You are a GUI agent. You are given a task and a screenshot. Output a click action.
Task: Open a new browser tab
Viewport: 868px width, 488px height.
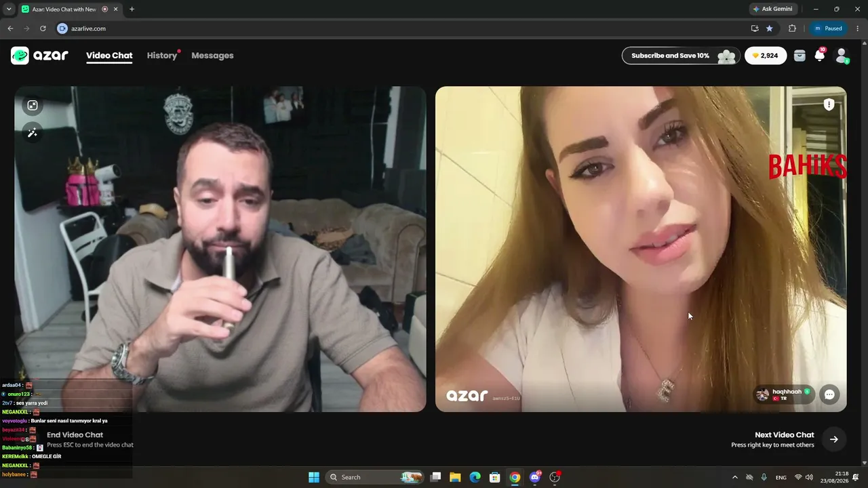coord(132,9)
